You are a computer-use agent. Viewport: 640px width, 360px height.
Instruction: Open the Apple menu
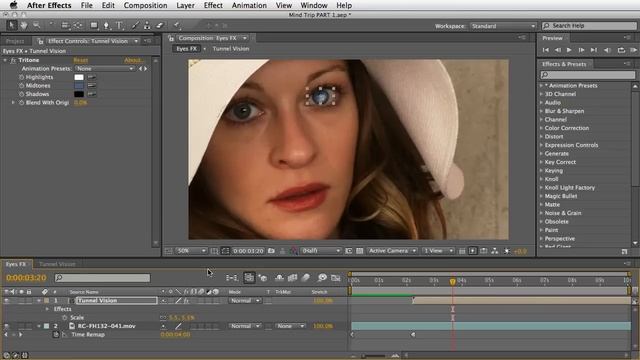click(13, 5)
